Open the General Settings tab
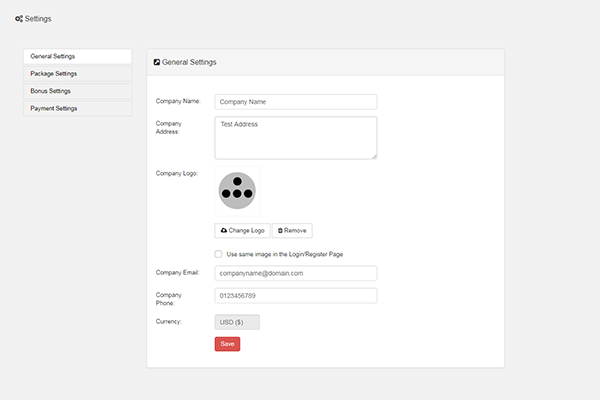 click(77, 56)
